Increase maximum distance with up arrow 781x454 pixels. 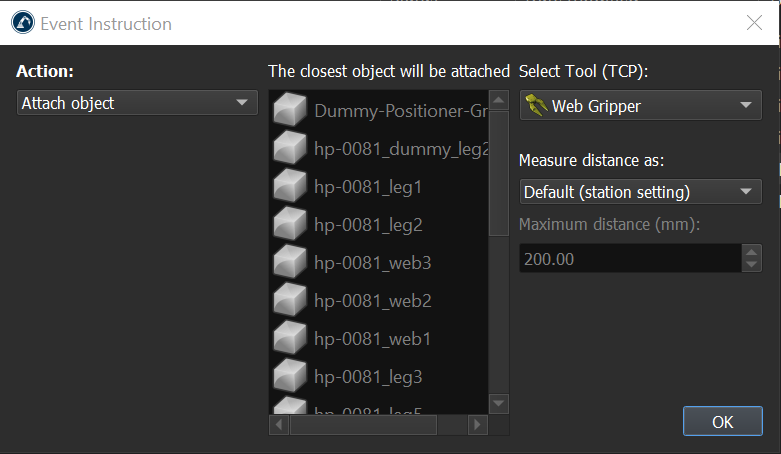[752, 252]
